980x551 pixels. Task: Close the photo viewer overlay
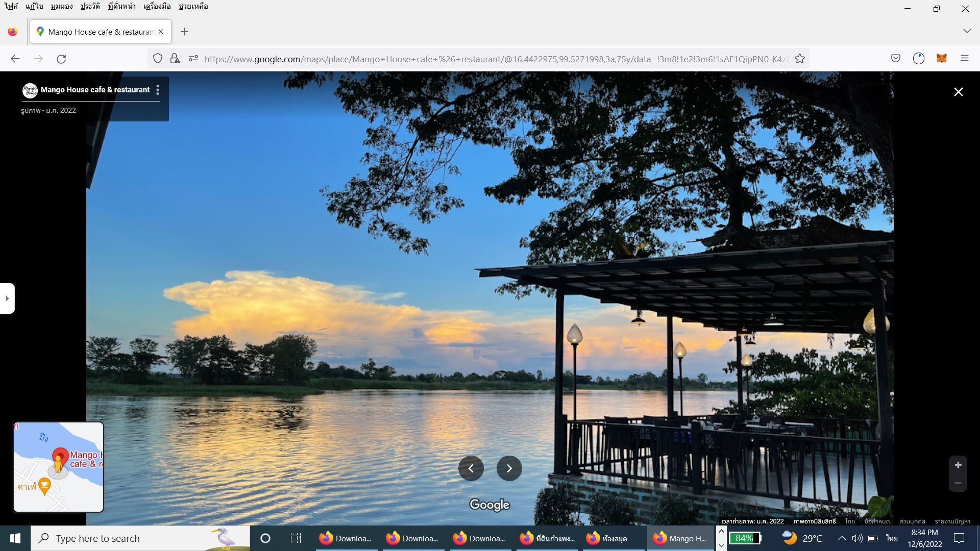(x=958, y=92)
